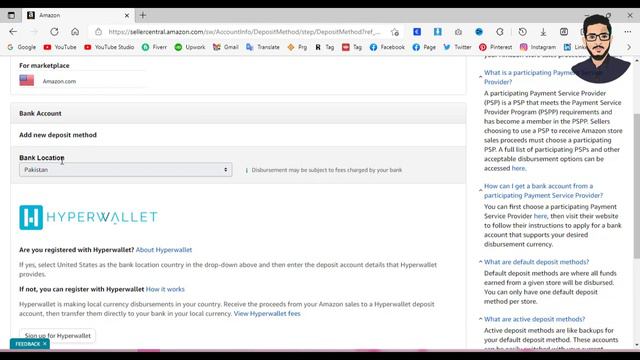This screenshot has height=360, width=640.
Task: Click the Sign up for Hyperwallet button
Action: 58,336
